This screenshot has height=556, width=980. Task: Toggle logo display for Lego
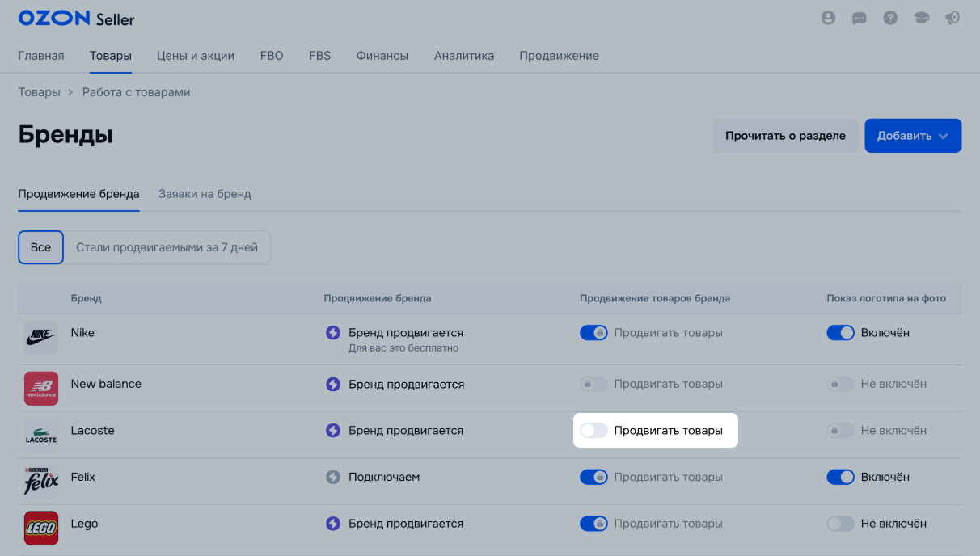click(840, 524)
